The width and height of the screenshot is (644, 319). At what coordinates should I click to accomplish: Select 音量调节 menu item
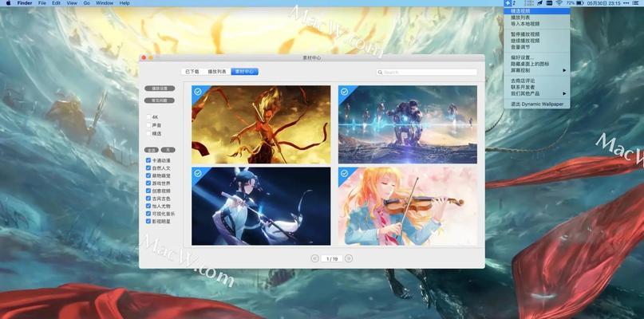tap(537, 47)
